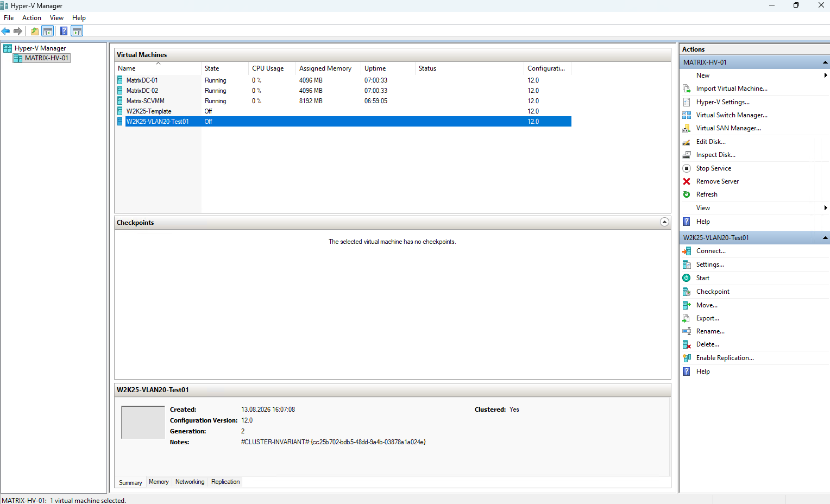
Task: Click the Checkpoint icon
Action: coord(687,292)
